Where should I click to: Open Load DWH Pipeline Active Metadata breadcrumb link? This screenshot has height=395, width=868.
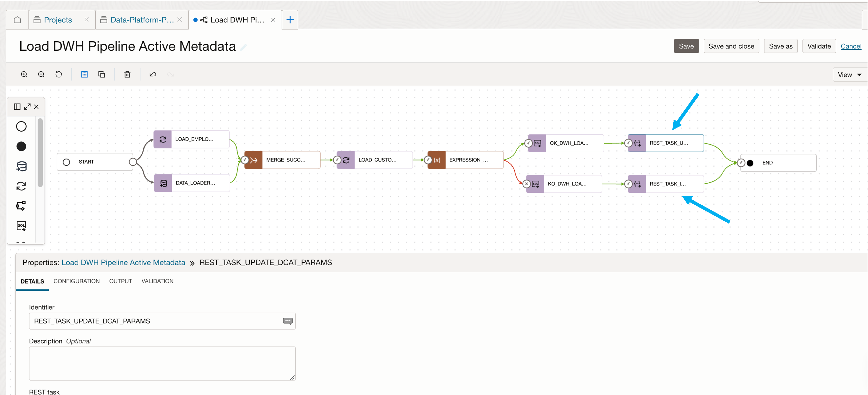[x=123, y=262]
